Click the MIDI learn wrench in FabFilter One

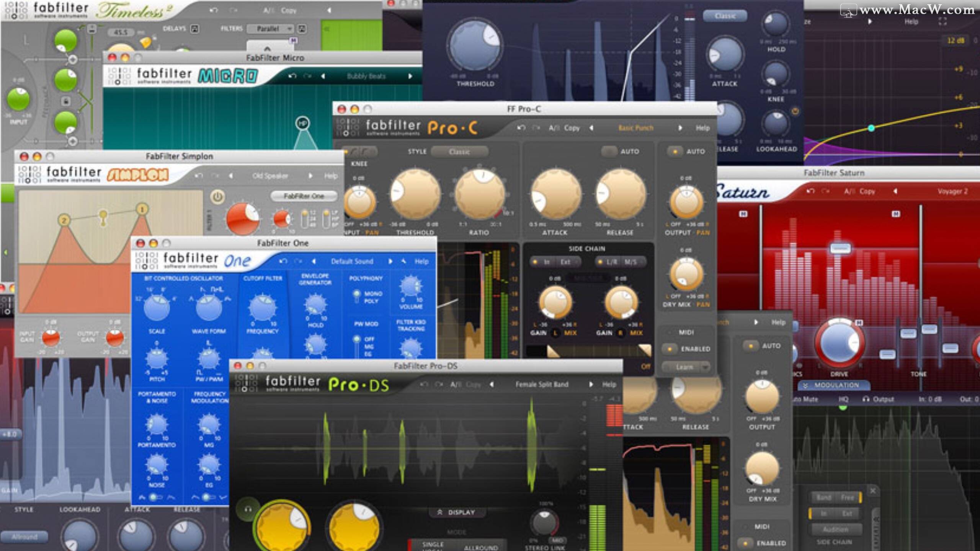403,261
